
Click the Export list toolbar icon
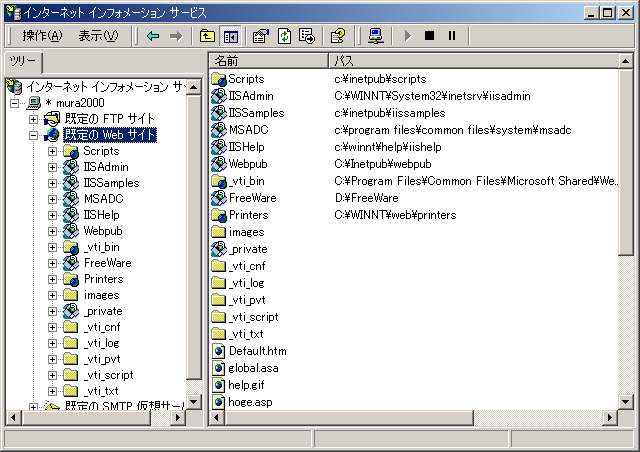tap(307, 36)
